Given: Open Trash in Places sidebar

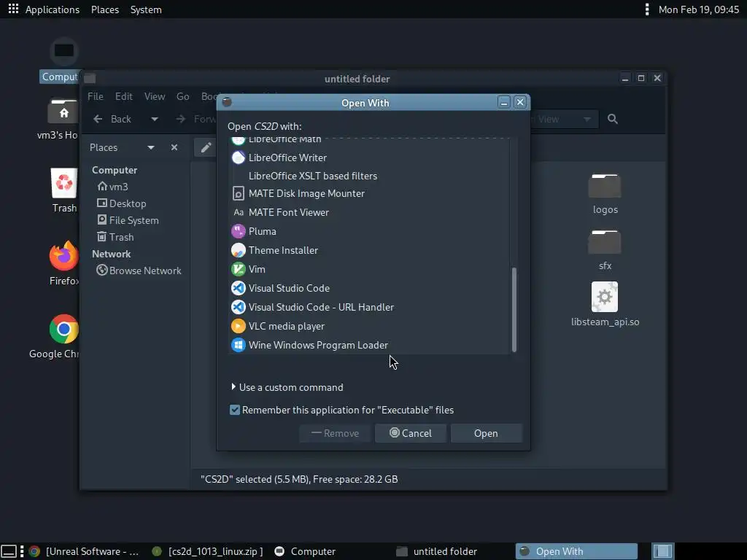Looking at the screenshot, I should click(x=115, y=237).
